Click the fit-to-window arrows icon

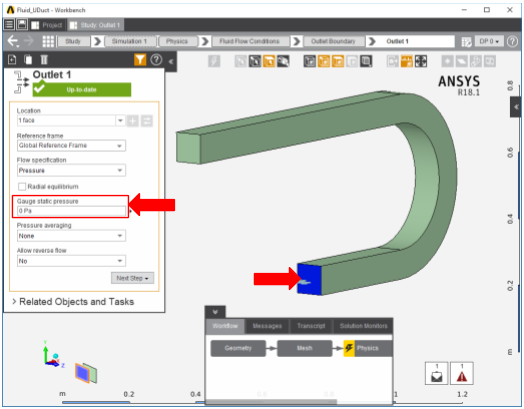421,61
